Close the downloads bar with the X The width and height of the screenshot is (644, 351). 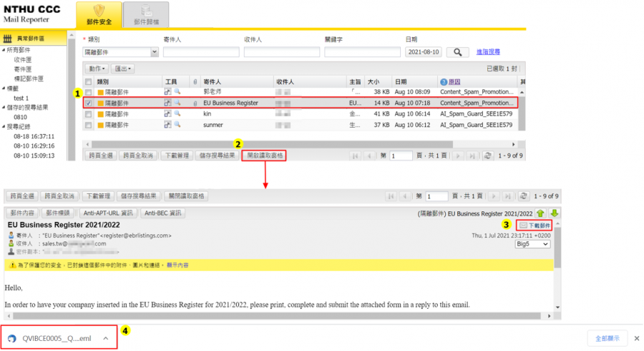point(636,338)
